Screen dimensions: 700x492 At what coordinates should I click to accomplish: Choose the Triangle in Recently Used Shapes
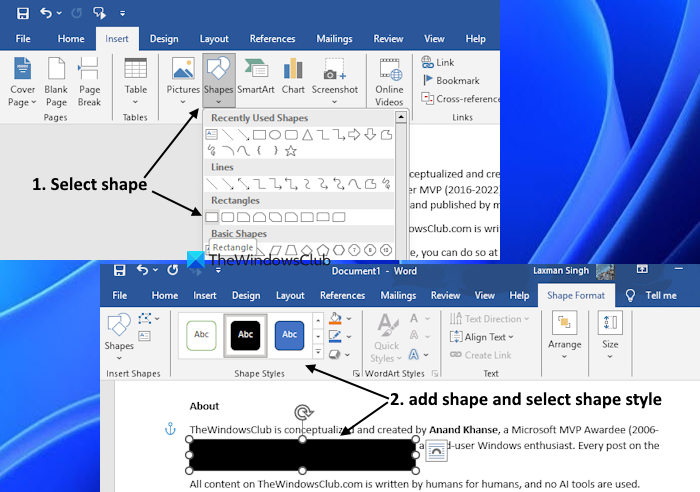(x=307, y=134)
